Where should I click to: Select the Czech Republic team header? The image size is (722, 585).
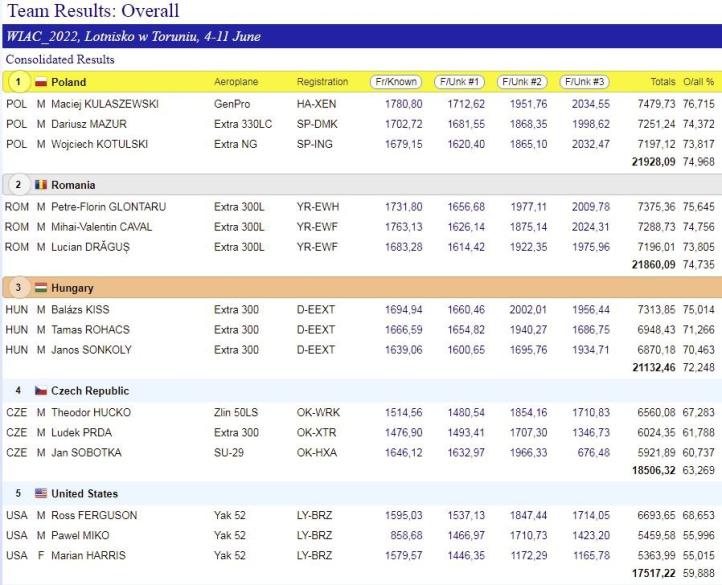coord(90,391)
